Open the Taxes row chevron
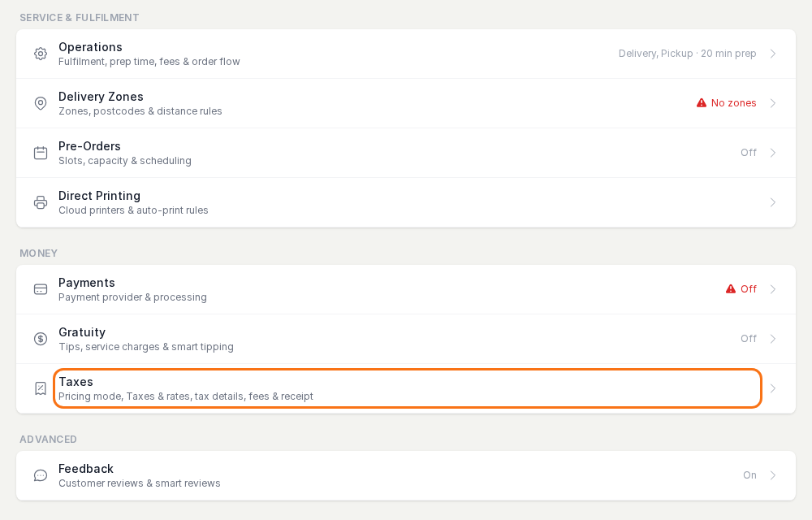The width and height of the screenshot is (812, 520). coord(773,388)
